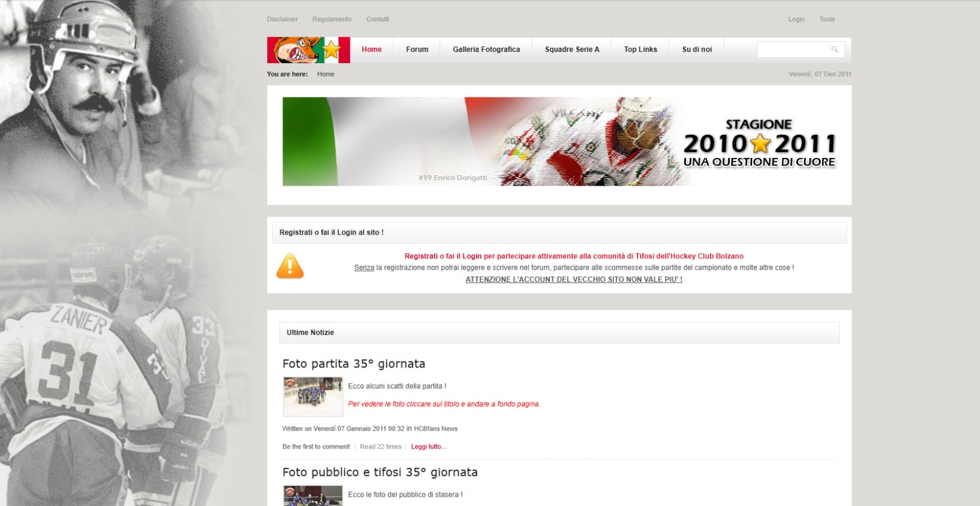Click 'ATTENZIONE L'ACCOUNT DEL VECCHIO SITO' link
The image size is (980, 506).
pos(574,279)
